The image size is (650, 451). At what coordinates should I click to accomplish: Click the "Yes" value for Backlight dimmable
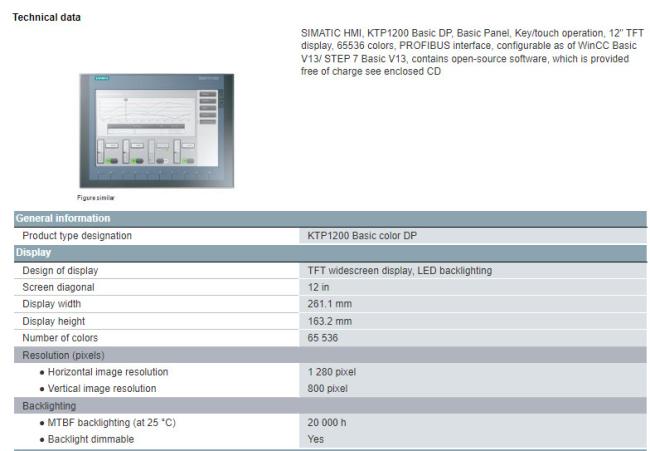coord(316,440)
